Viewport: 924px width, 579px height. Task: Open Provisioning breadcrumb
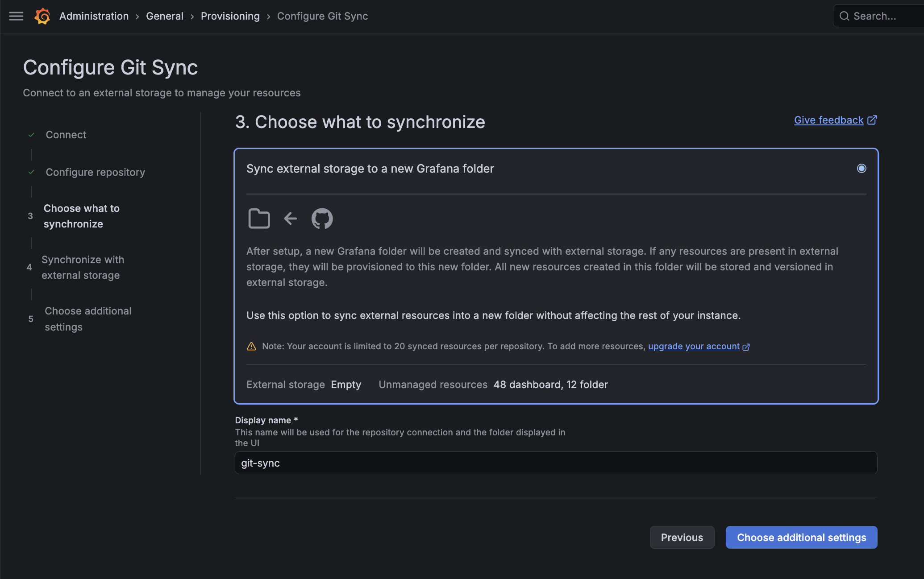[x=230, y=16]
